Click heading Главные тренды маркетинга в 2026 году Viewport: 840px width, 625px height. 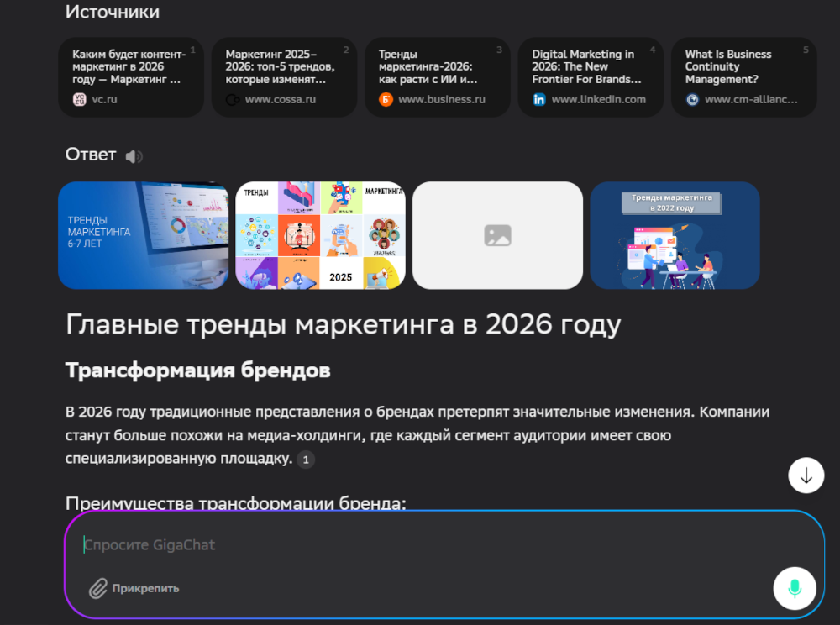(343, 325)
